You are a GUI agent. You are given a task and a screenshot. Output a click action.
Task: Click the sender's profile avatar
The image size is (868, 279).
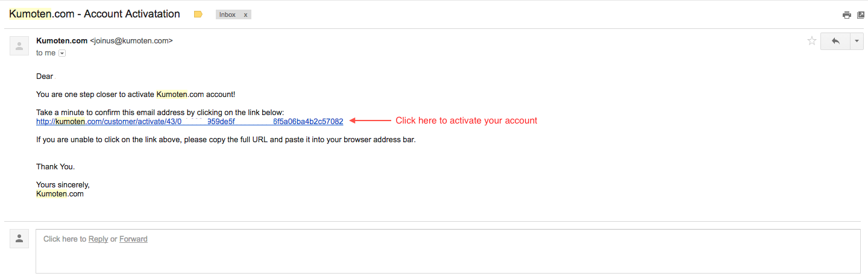pyautogui.click(x=19, y=46)
